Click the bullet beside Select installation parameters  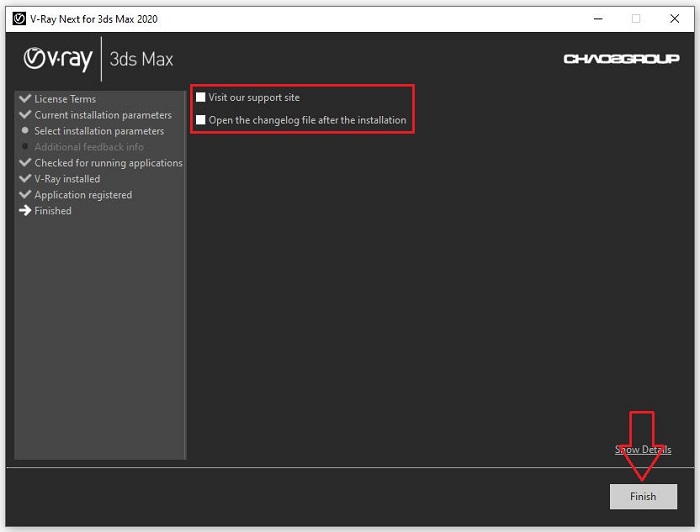click(x=25, y=130)
